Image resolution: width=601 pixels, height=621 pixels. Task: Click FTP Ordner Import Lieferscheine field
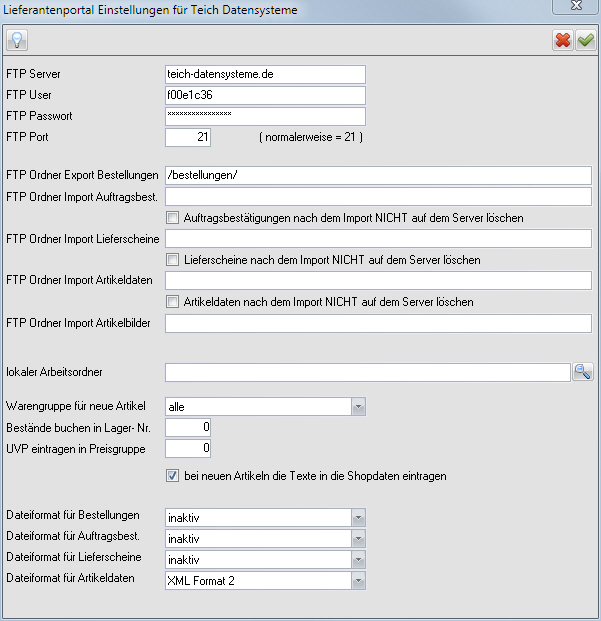[x=378, y=238]
